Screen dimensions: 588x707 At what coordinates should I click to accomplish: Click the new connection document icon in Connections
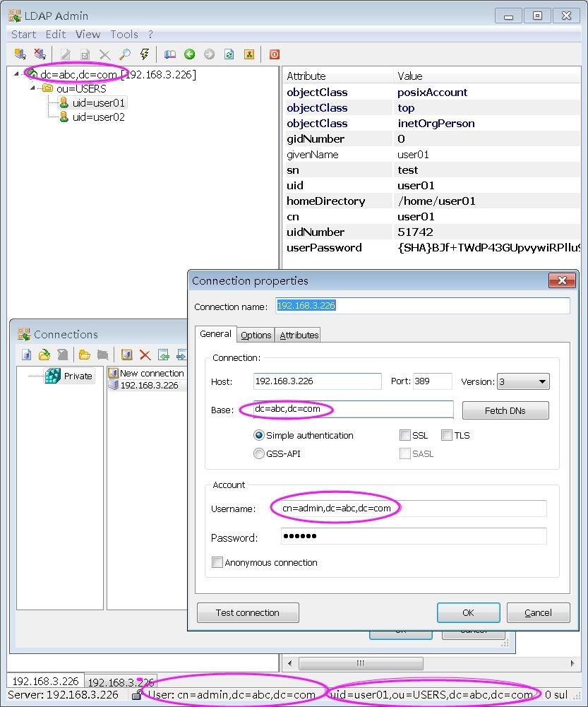[27, 355]
